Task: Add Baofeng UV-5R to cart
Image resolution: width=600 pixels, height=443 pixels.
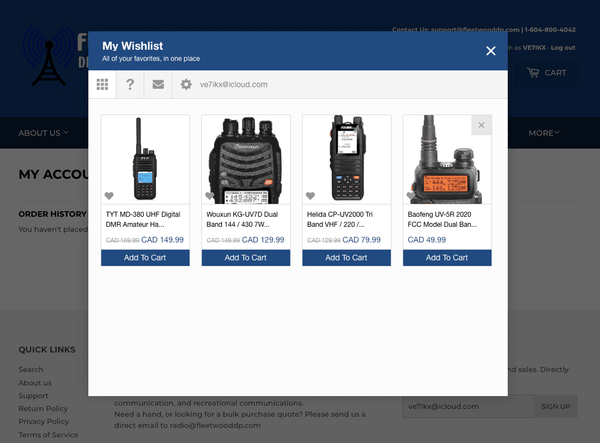Action: tap(447, 258)
